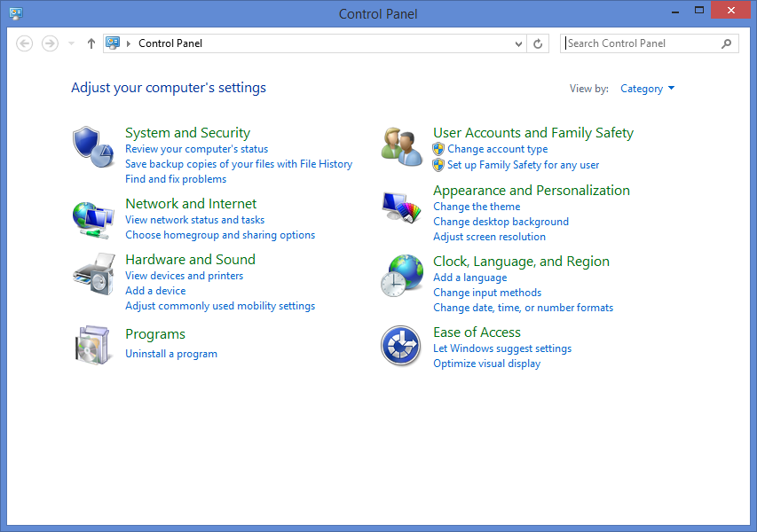Click the Forward navigation arrow

pos(50,43)
